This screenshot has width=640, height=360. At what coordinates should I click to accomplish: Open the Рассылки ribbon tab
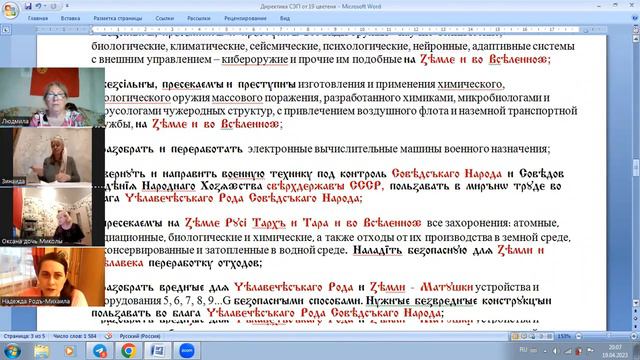(x=198, y=18)
